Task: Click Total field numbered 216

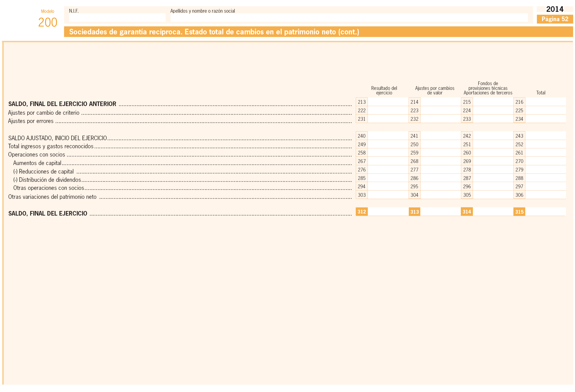Action: click(545, 102)
